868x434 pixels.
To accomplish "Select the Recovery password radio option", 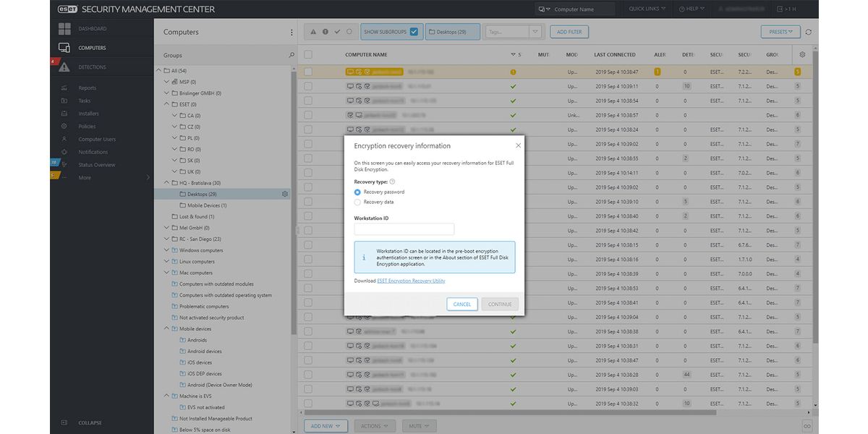I will (x=357, y=192).
